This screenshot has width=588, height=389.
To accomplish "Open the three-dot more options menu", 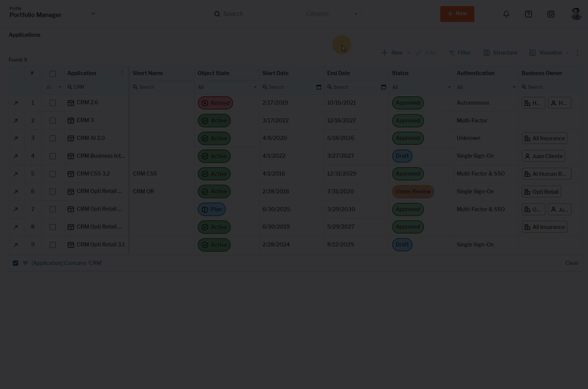I will 577,53.
